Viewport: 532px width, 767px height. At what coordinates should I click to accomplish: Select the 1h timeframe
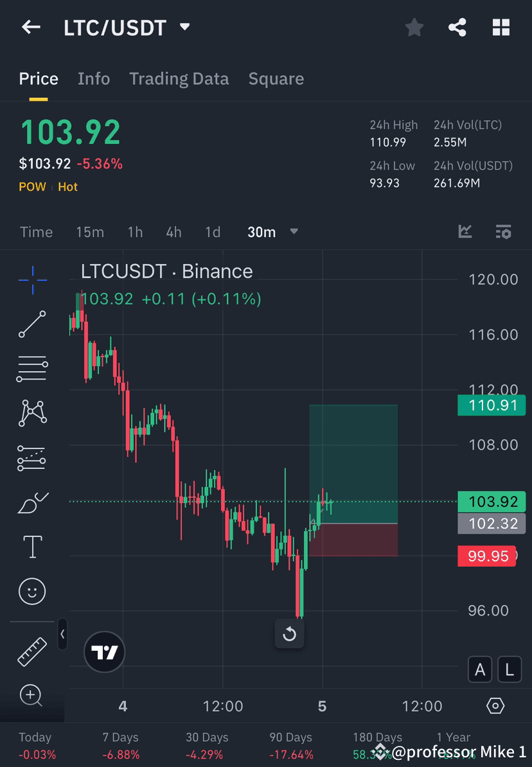(135, 232)
